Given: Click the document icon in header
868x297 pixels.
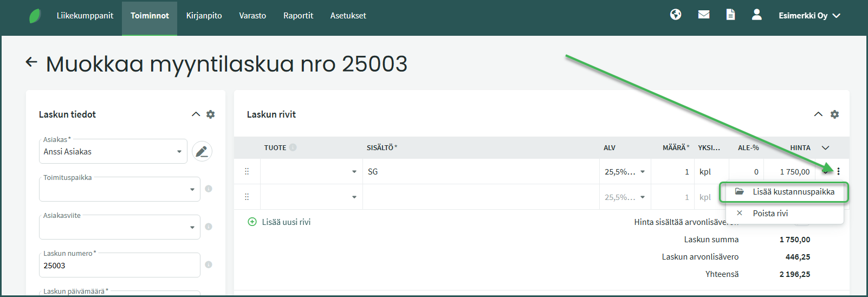Looking at the screenshot, I should coord(730,15).
